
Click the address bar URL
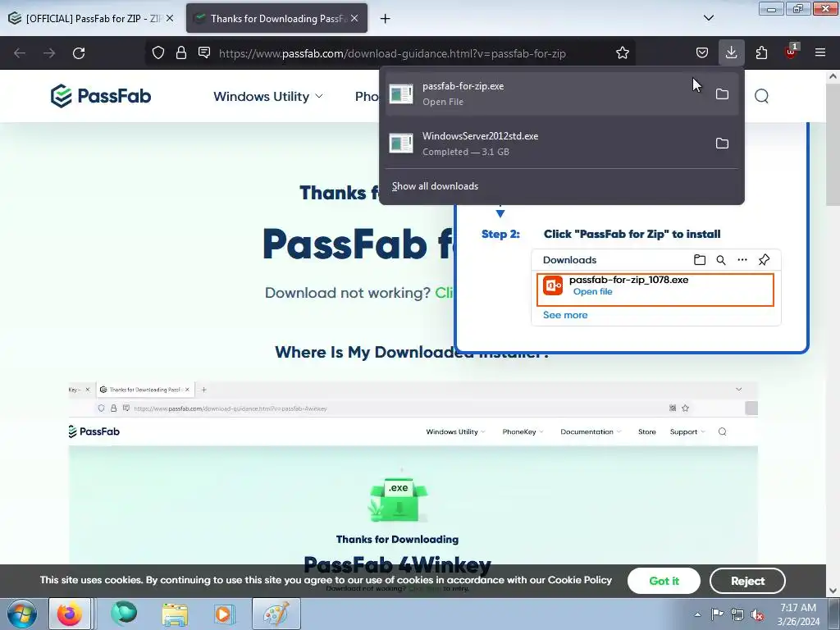click(392, 53)
